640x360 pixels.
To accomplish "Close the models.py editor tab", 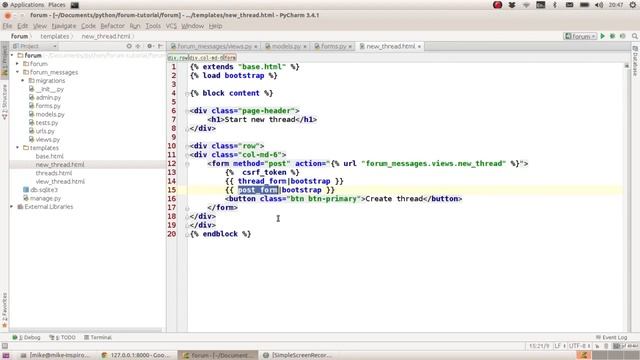I will point(305,47).
